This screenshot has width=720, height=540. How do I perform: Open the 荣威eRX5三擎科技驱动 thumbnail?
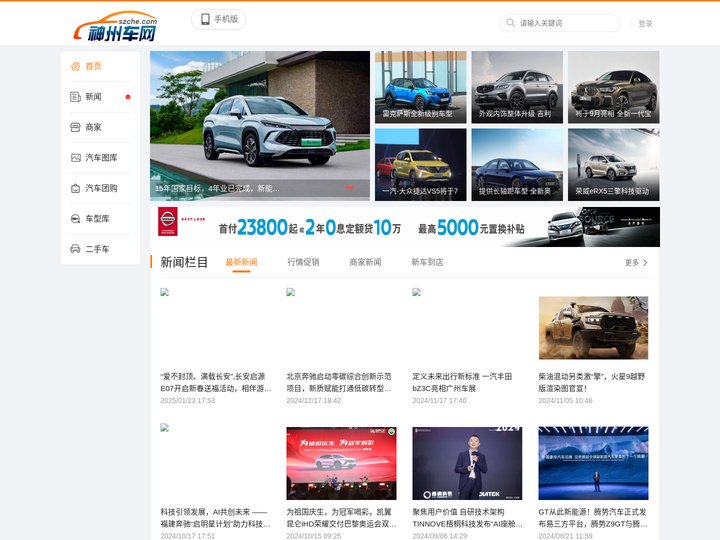(613, 165)
